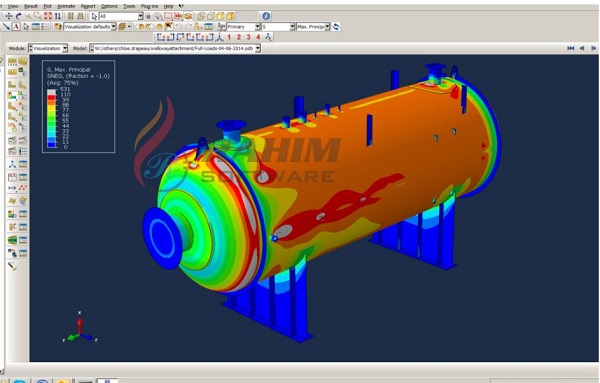The height and width of the screenshot is (383, 600).
Task: Open the Animate menu
Action: (x=66, y=6)
